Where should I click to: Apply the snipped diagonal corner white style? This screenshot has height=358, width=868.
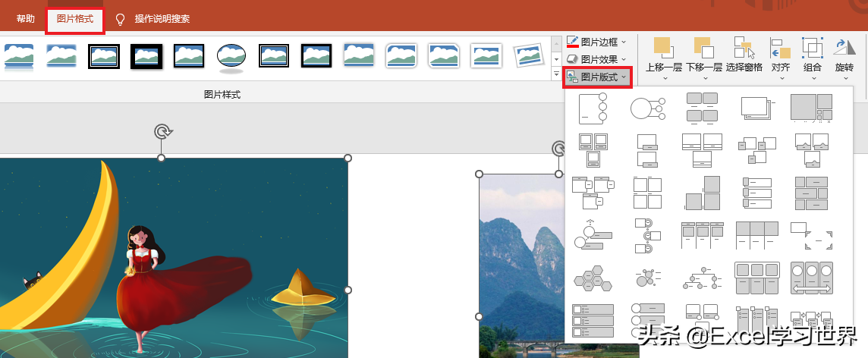(x=444, y=56)
